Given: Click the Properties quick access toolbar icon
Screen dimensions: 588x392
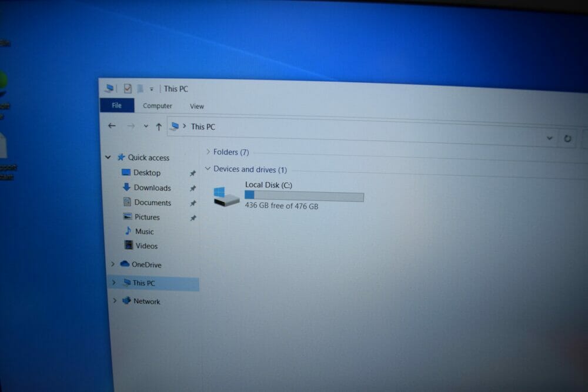Looking at the screenshot, I should (128, 88).
